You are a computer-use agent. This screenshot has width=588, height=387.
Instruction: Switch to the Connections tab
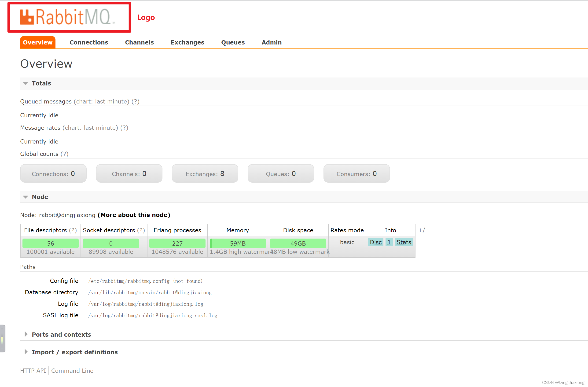[89, 42]
